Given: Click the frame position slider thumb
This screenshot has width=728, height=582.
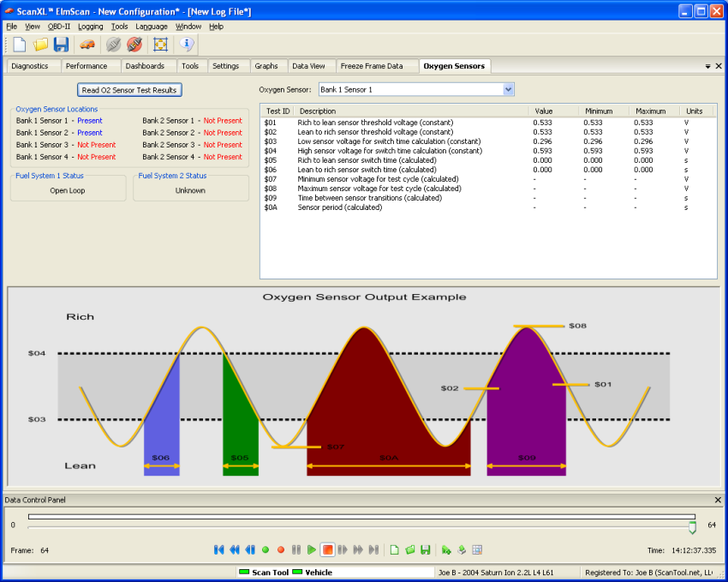Looking at the screenshot, I should tap(692, 527).
